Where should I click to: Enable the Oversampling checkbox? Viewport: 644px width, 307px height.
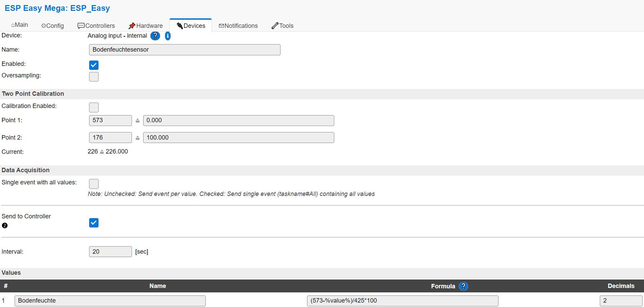[94, 77]
